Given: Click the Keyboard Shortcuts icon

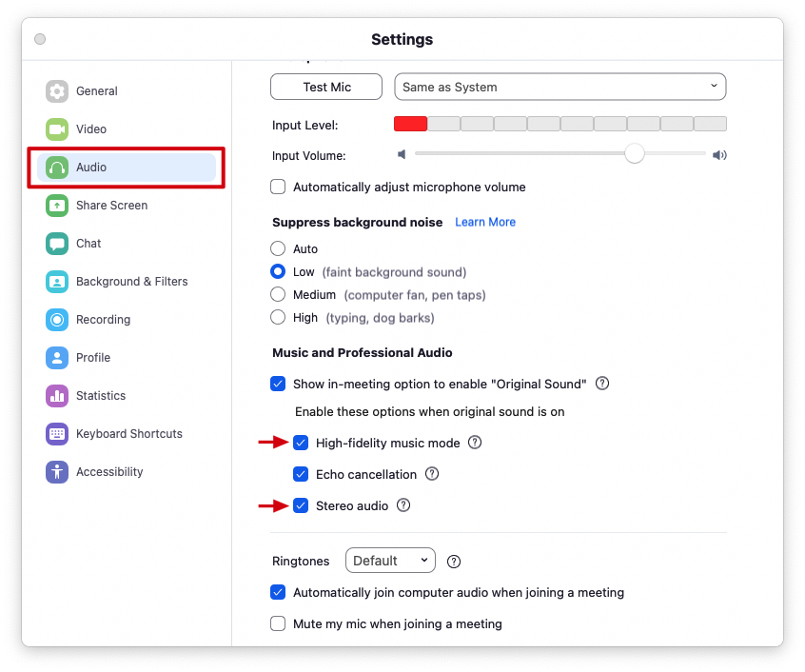Looking at the screenshot, I should pos(57,434).
